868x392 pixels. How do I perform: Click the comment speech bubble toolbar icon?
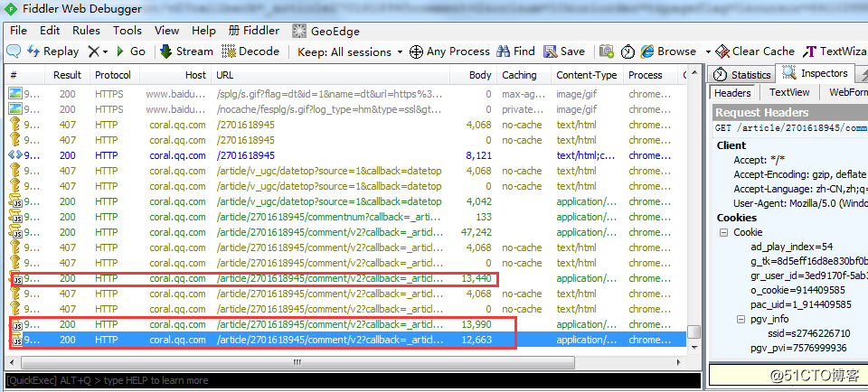pos(14,51)
